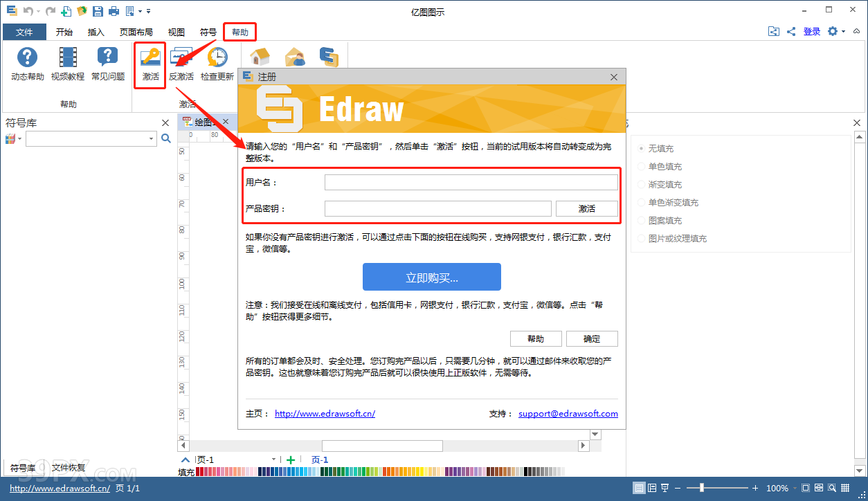The height and width of the screenshot is (501, 868).
Task: Switch to the 页面布局 ribbon tab
Action: (136, 32)
